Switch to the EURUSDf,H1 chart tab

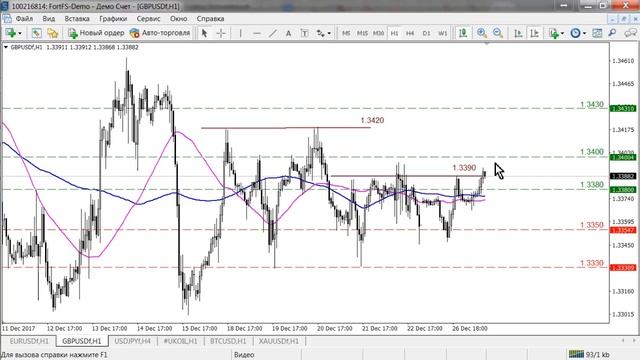click(x=29, y=341)
